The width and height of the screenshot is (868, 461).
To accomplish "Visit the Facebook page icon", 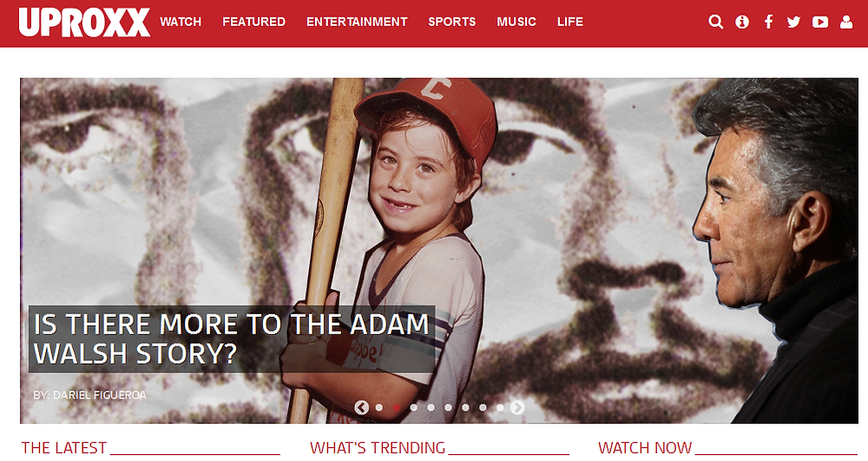I will 768,22.
